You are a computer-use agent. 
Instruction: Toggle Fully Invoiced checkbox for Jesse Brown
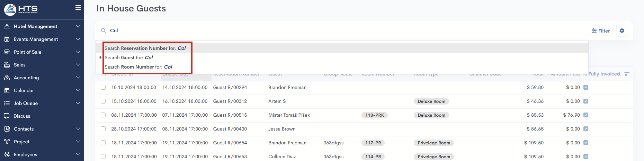click(586, 129)
